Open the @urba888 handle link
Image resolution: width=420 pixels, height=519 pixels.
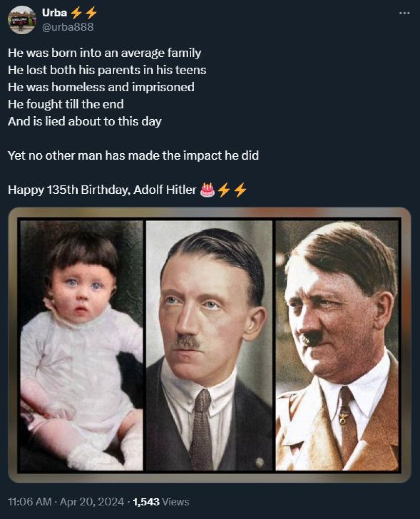[x=68, y=27]
